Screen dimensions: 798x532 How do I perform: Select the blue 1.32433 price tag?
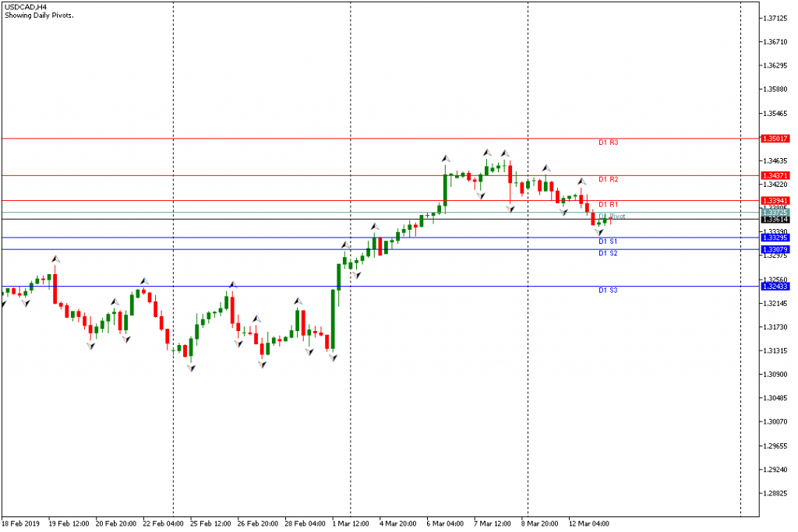(x=775, y=287)
